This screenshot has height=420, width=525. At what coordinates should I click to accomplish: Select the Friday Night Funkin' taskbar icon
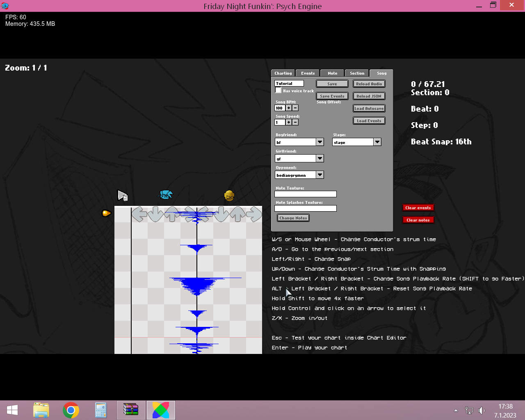click(160, 410)
